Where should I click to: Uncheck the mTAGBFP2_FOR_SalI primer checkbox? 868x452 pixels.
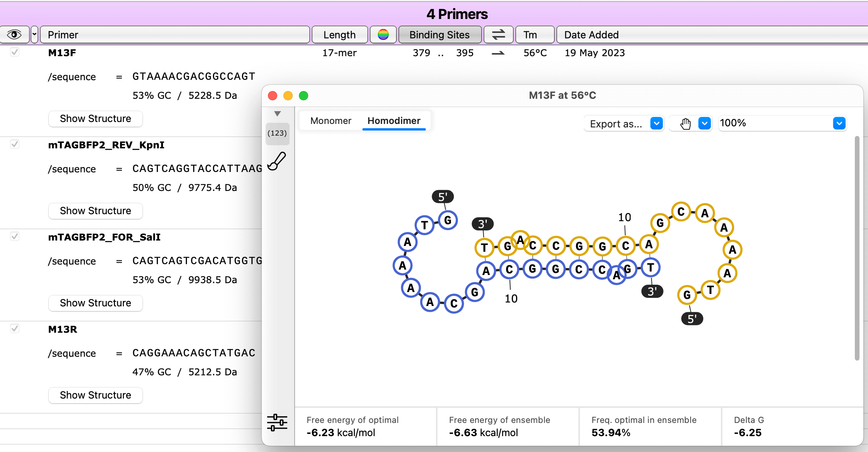coord(15,236)
